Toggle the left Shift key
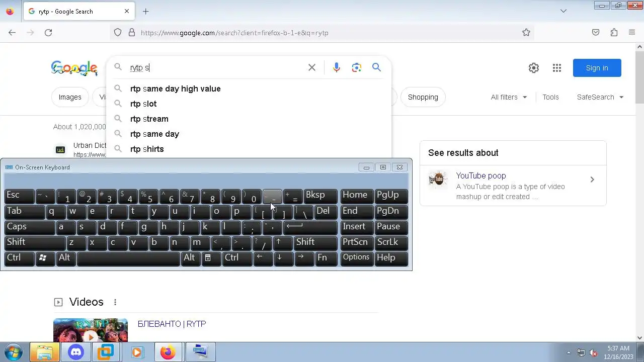The image size is (644, 362). point(35,242)
